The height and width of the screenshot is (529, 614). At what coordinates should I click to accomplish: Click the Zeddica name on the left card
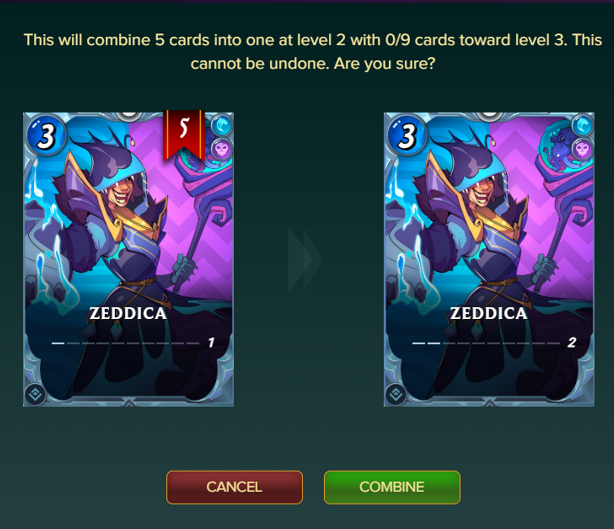coord(128,313)
